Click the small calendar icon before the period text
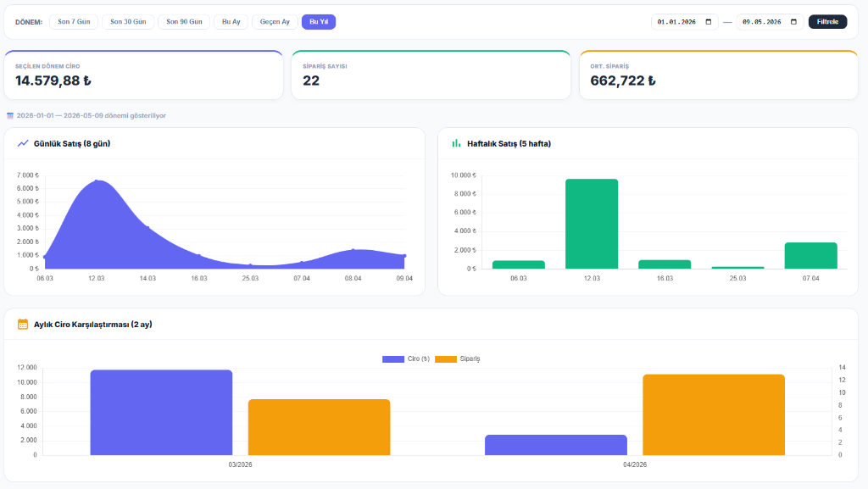This screenshot has height=489, width=868. pos(10,115)
